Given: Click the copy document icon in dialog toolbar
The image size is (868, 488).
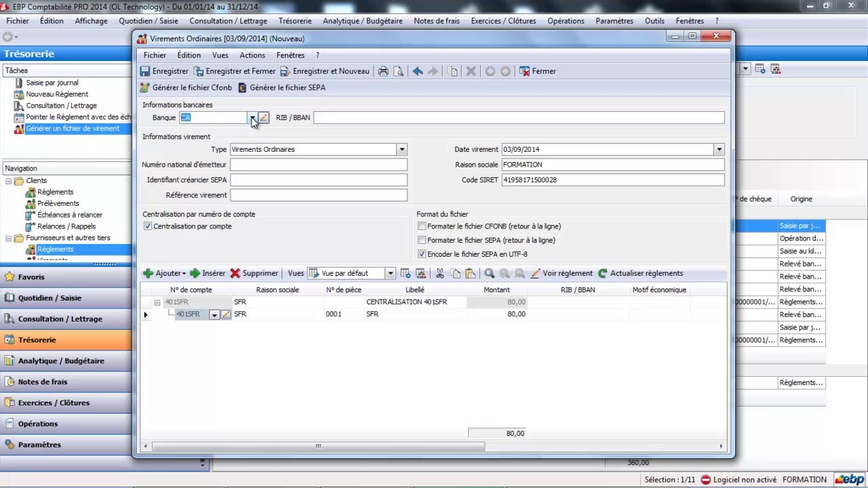Looking at the screenshot, I should [x=452, y=71].
